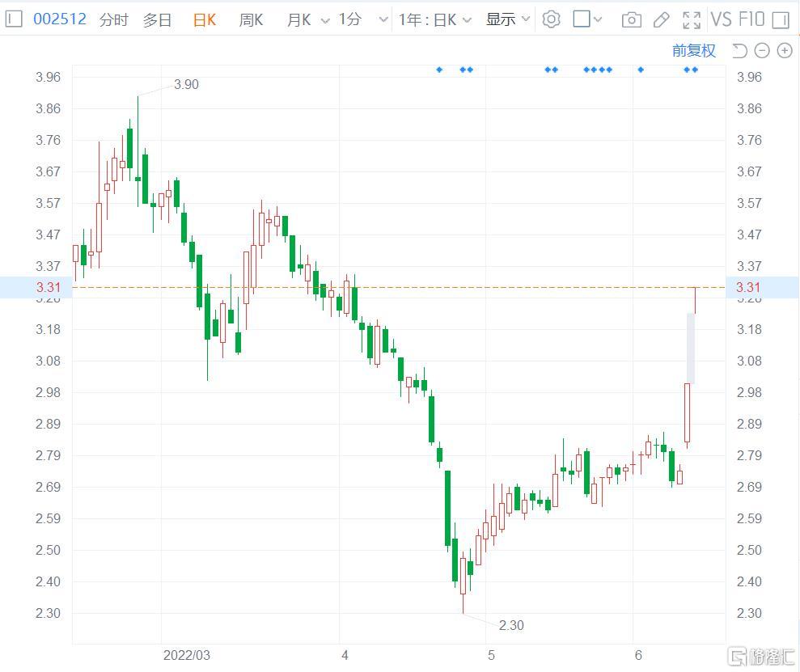800x672 pixels.
Task: Click 2.98 on the left price axis
Action: (48, 392)
